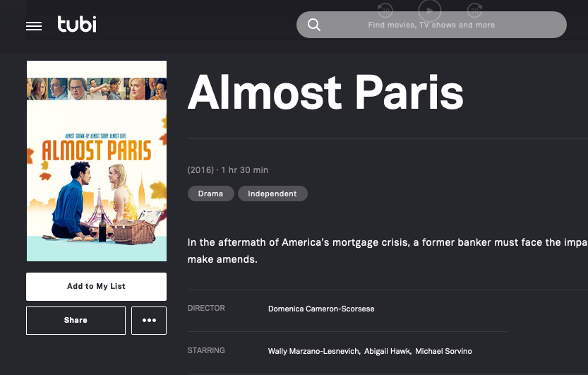Click the forward 30 seconds control

475,10
